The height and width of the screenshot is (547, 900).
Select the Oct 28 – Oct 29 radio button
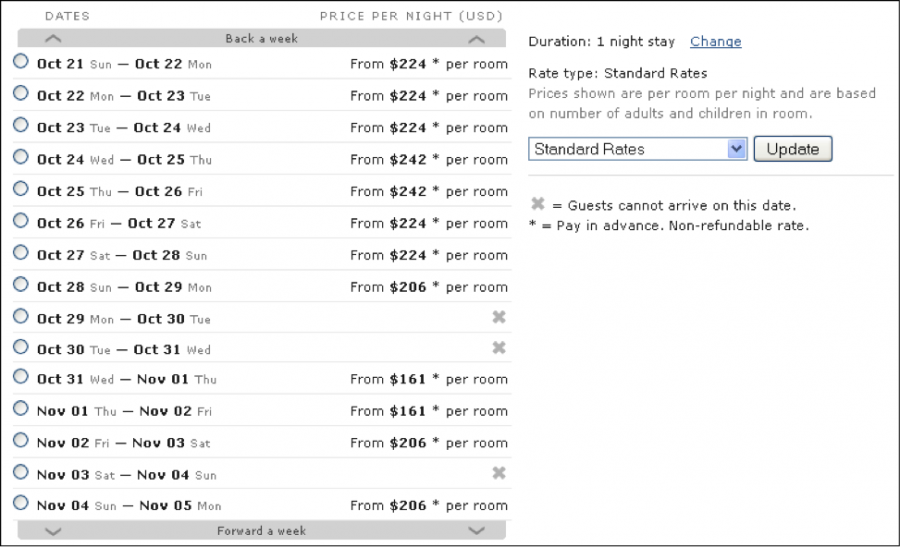click(x=21, y=284)
